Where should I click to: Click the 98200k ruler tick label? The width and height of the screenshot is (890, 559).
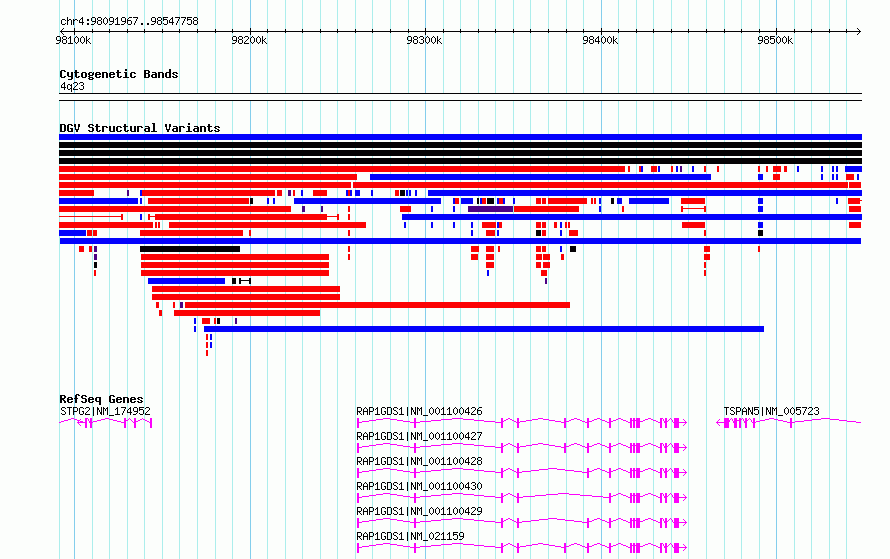click(x=249, y=40)
